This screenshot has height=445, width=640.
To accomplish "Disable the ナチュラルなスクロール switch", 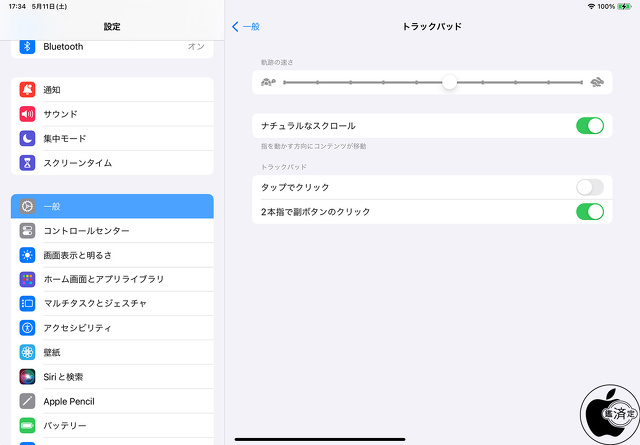I will click(x=590, y=126).
